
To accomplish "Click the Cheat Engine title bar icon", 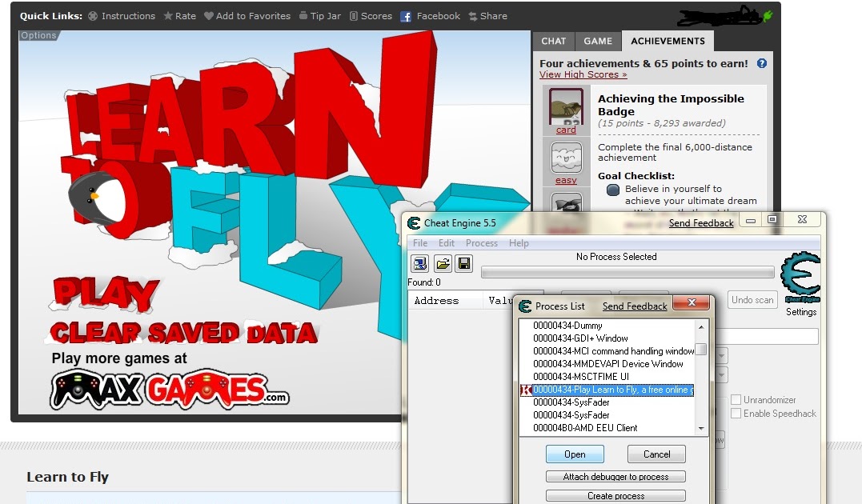I will [414, 223].
